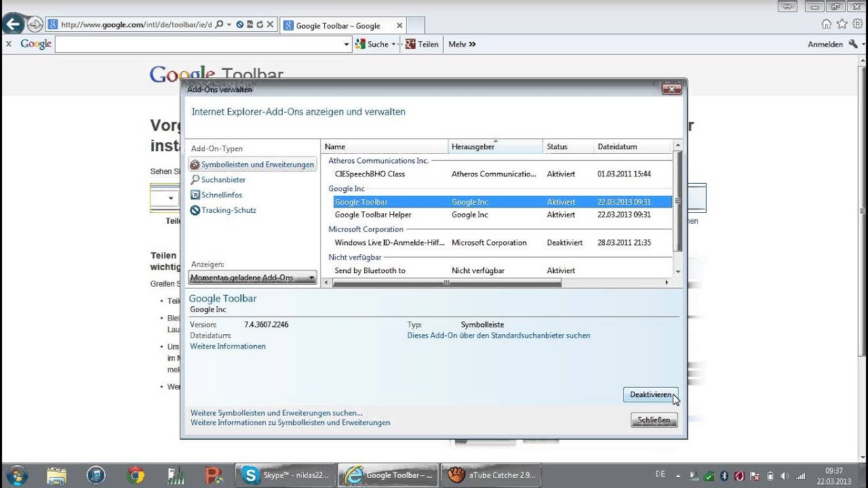
Task: Sort list by the Name column header
Action: click(384, 146)
